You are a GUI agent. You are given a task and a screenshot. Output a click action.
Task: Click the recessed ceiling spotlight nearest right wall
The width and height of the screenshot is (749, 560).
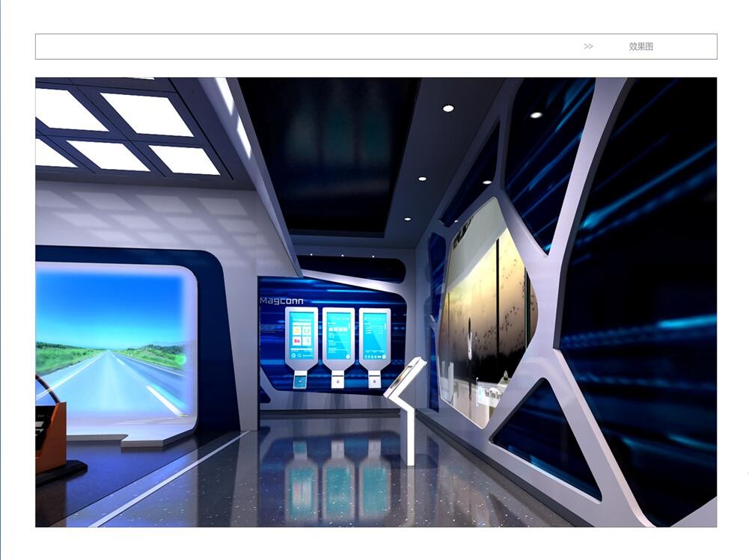coord(536,114)
